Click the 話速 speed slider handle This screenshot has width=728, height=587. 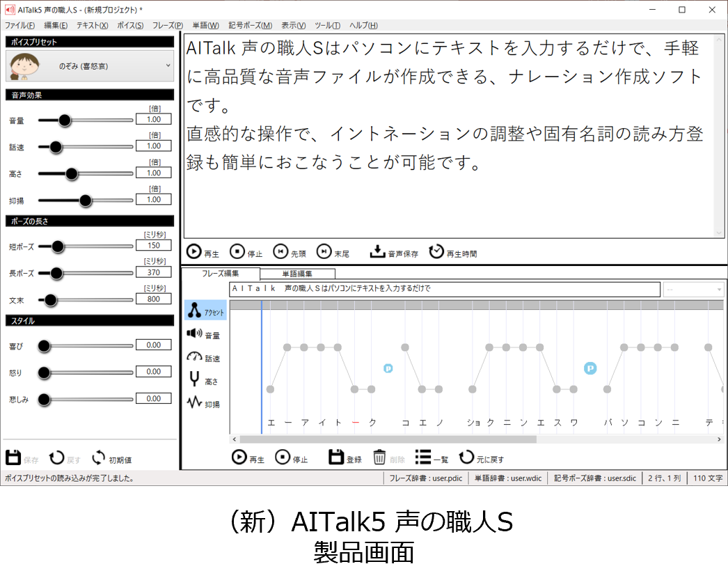coord(56,147)
